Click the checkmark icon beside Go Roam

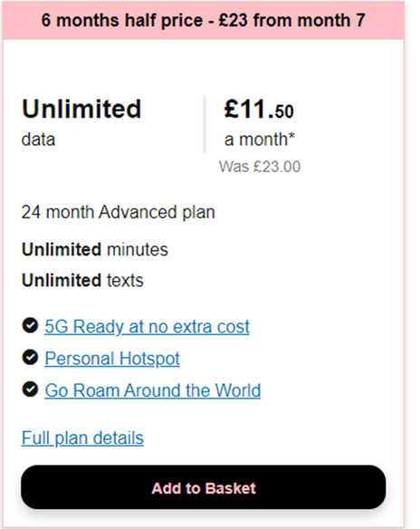coord(30,390)
